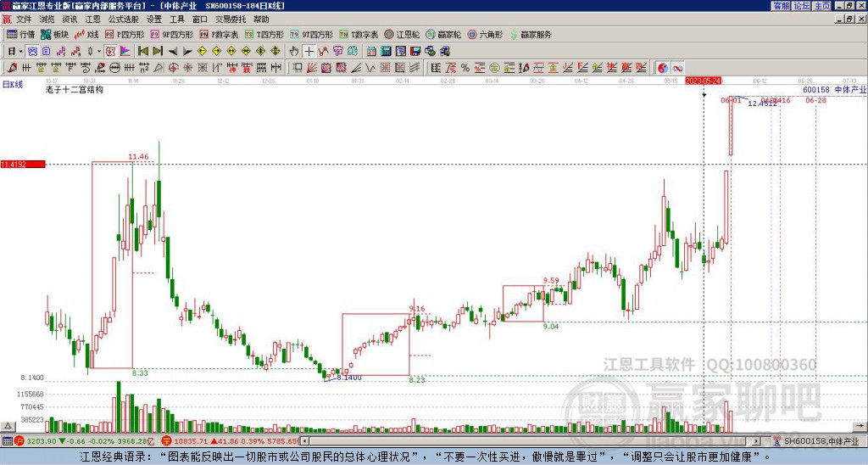This screenshot has height=465, width=868.
Task: Click Shenzhen index 10835.71 status entry
Action: click(231, 441)
